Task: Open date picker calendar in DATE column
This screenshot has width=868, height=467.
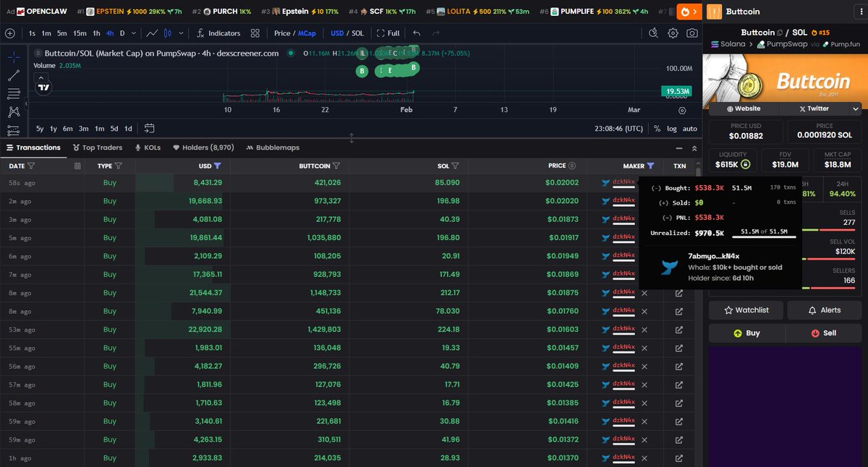Action: coord(77,166)
